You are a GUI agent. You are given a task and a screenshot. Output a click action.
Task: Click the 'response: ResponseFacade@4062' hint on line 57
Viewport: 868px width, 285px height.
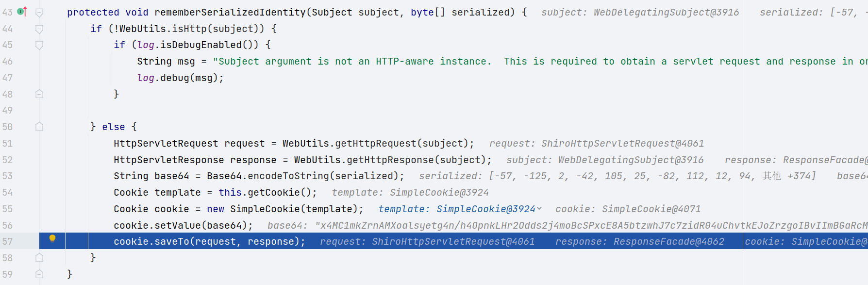(639, 242)
